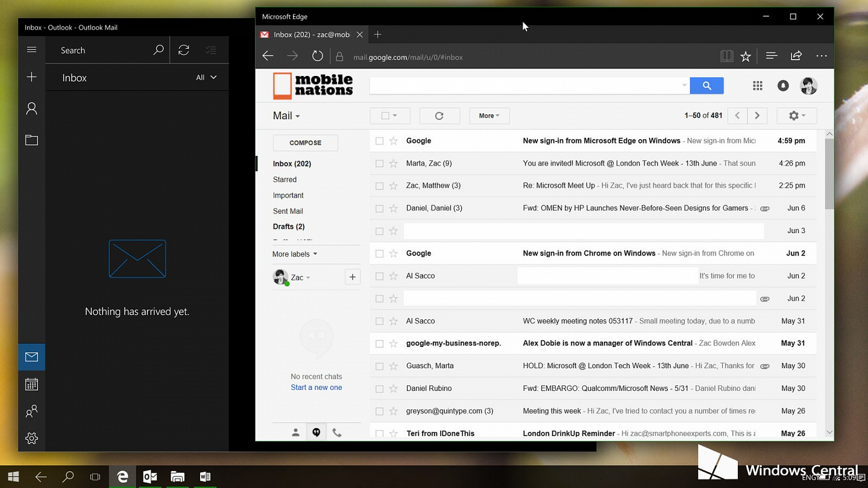This screenshot has width=868, height=488.
Task: Open folders icon in Outlook Mail sidebar
Action: [32, 140]
